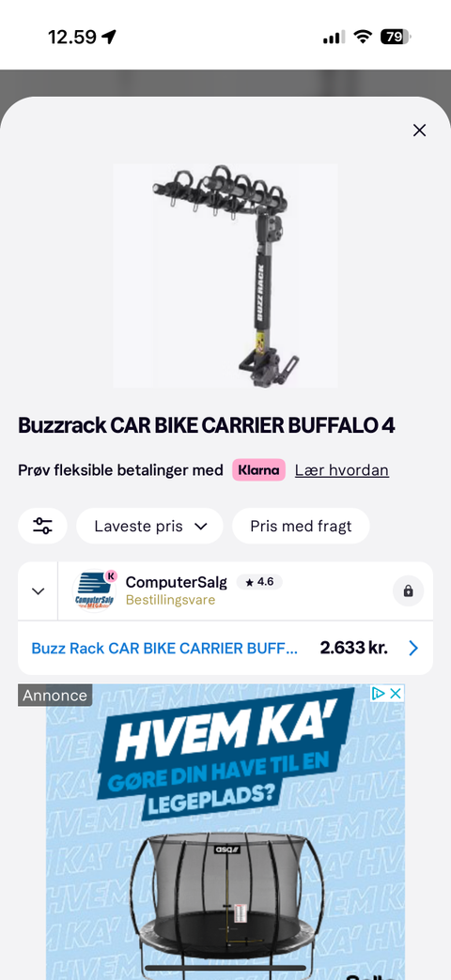Tap the Annonce label
The height and width of the screenshot is (980, 451).
55,696
